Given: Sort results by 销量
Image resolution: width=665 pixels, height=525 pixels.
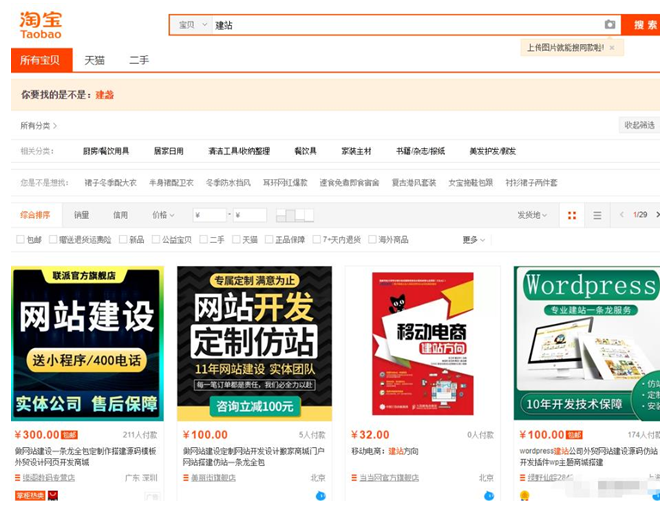Looking at the screenshot, I should coord(81,215).
